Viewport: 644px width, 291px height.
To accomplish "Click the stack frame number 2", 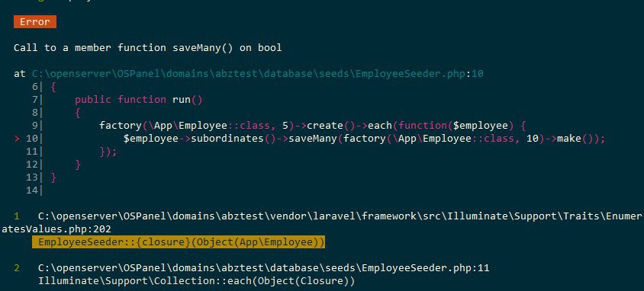I will [17, 268].
